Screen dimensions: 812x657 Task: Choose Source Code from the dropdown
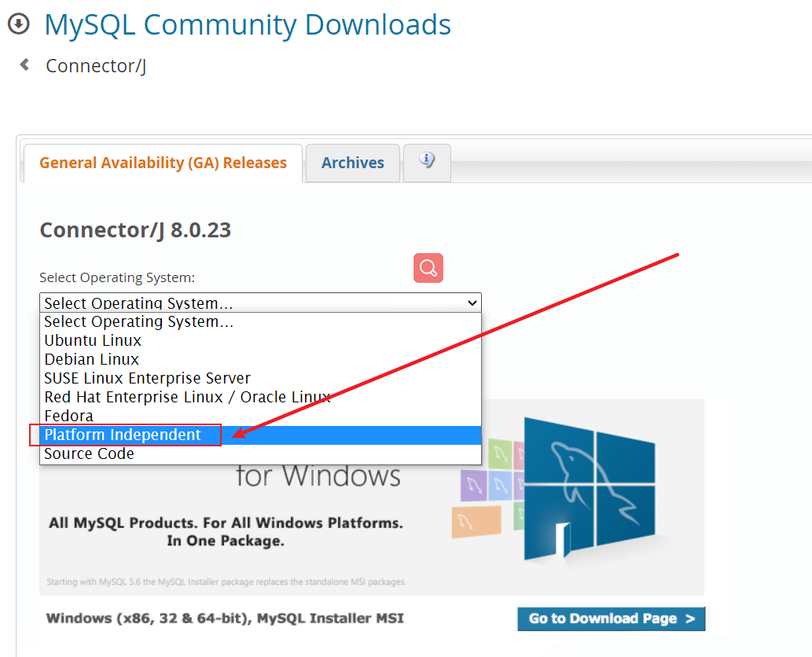tap(89, 453)
